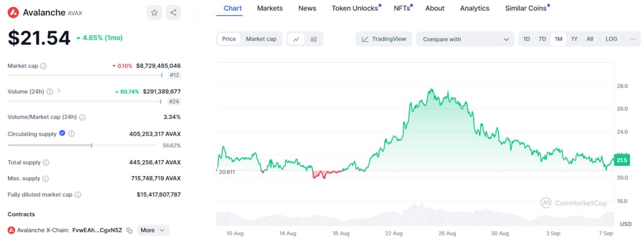Click the #24 volume rank badge

[175, 101]
